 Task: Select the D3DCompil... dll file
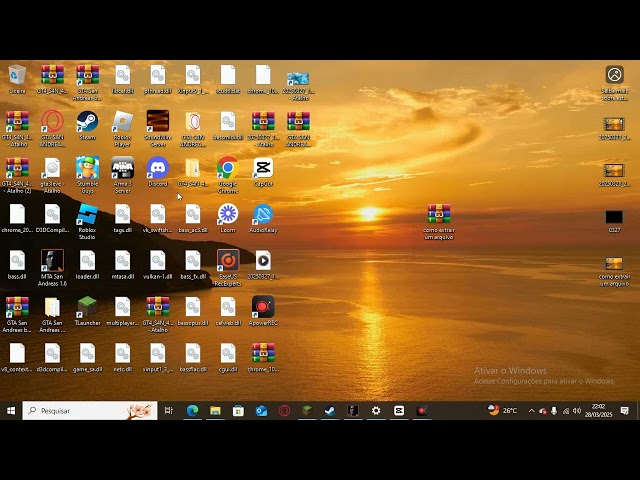click(x=52, y=218)
